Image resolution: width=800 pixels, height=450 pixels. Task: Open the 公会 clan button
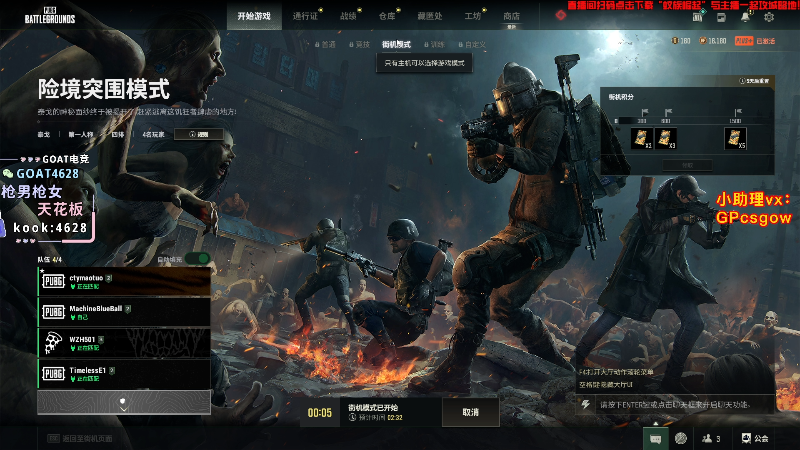(755, 438)
